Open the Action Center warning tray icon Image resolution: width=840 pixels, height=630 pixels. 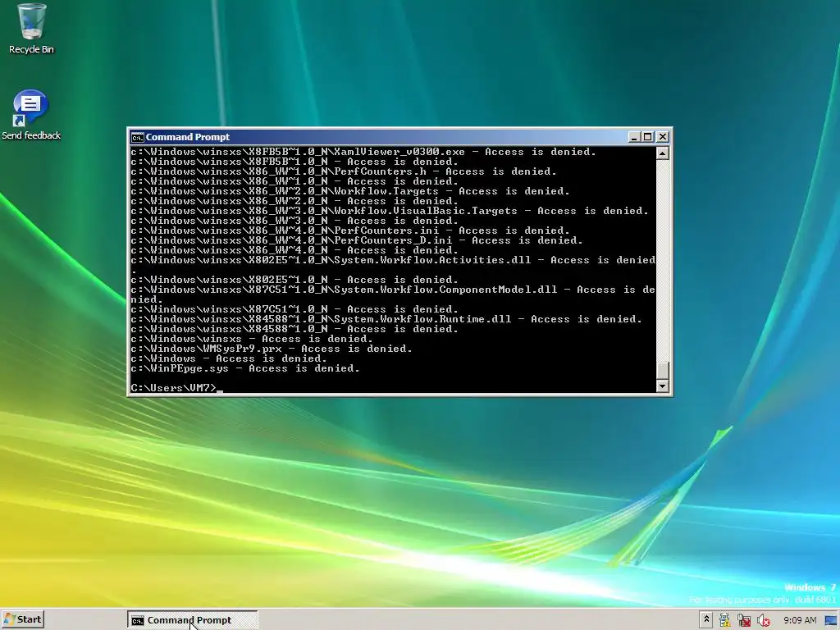[725, 620]
